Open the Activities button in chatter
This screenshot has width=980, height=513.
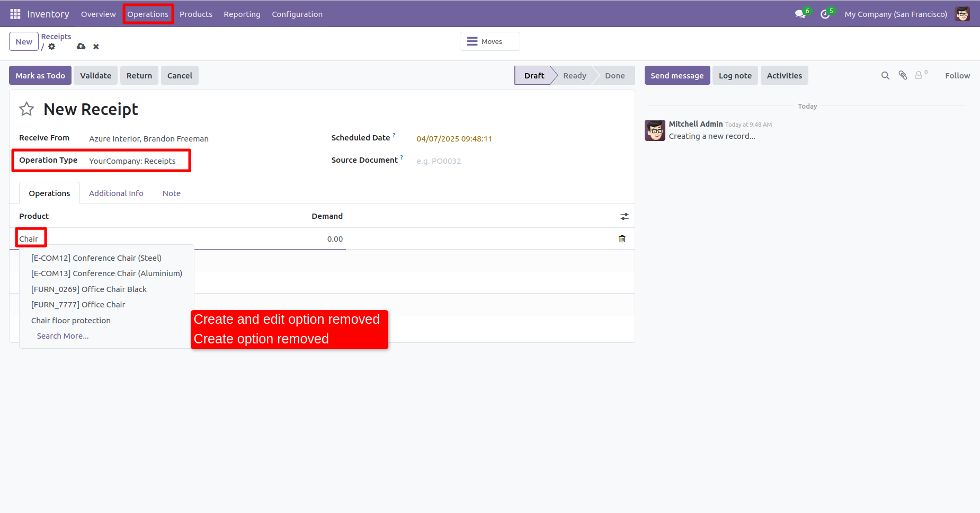point(785,76)
